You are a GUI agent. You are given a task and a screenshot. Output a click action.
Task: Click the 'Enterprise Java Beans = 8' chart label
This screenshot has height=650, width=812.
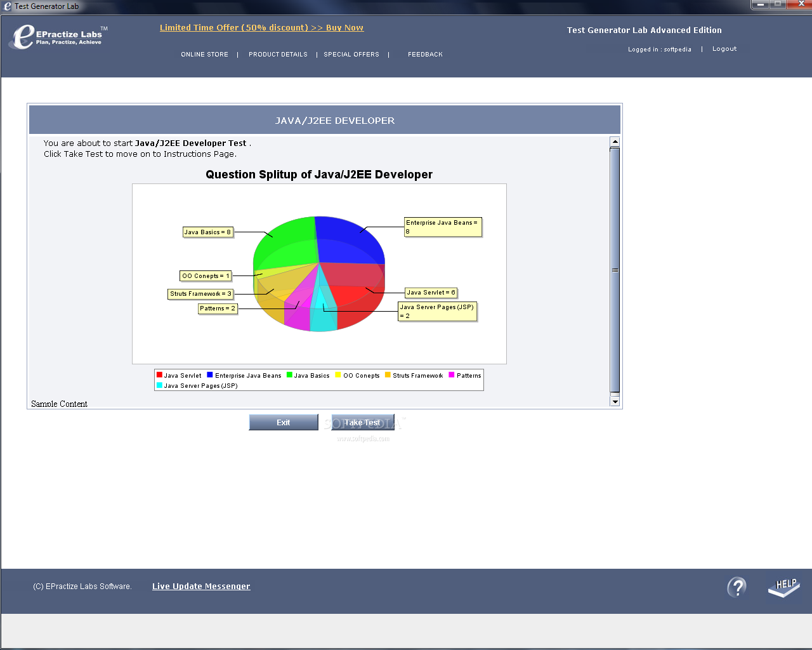tap(443, 227)
